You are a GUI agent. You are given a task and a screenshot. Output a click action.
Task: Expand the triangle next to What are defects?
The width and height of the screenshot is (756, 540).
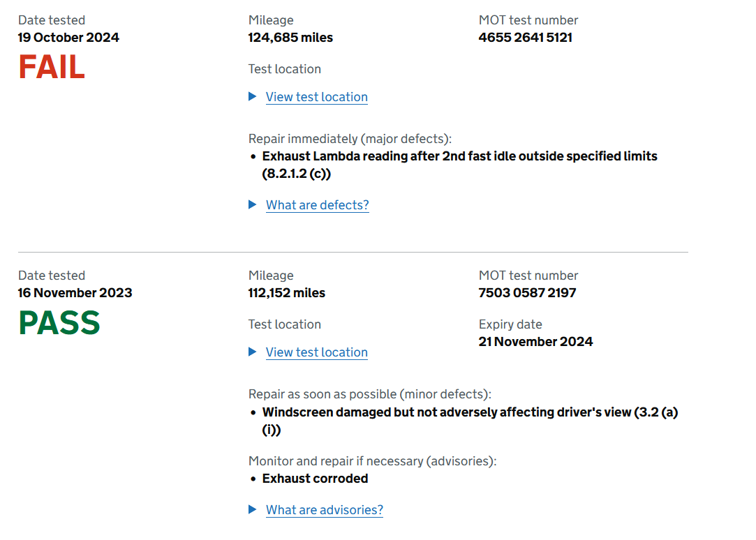[x=253, y=205]
